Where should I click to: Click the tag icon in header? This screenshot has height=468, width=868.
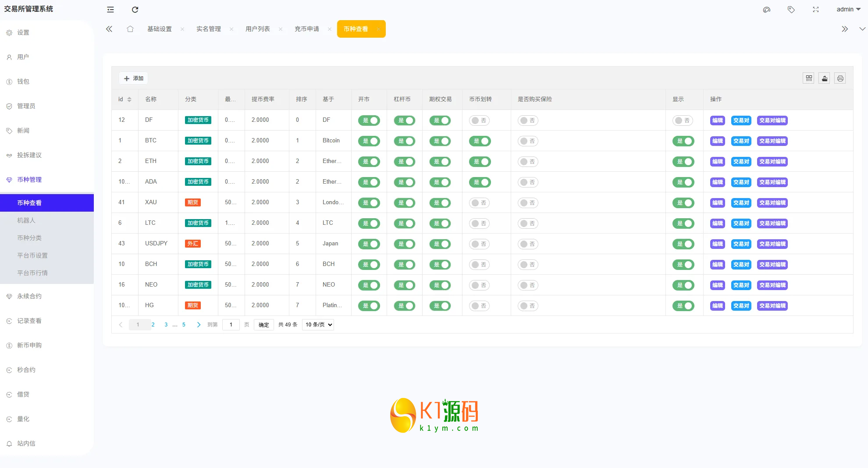(x=791, y=10)
